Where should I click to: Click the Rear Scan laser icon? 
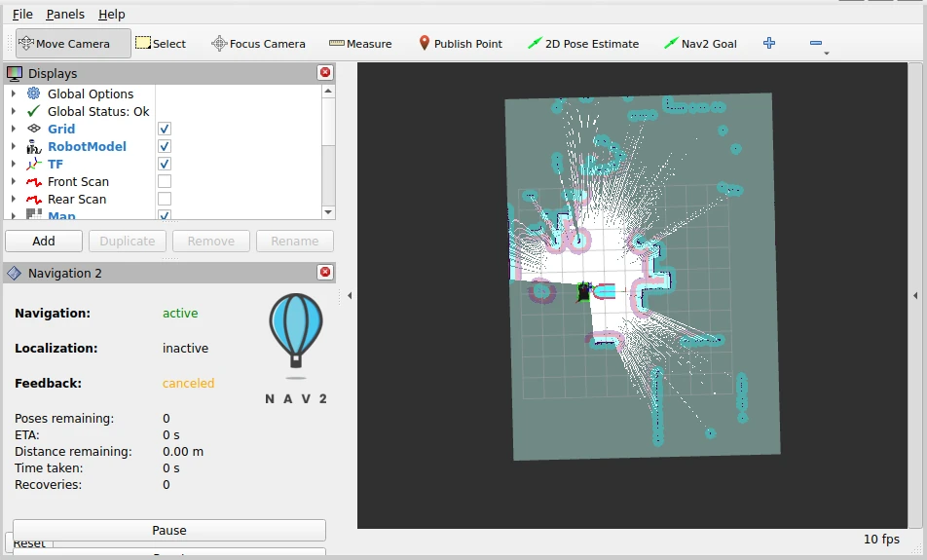tap(34, 200)
